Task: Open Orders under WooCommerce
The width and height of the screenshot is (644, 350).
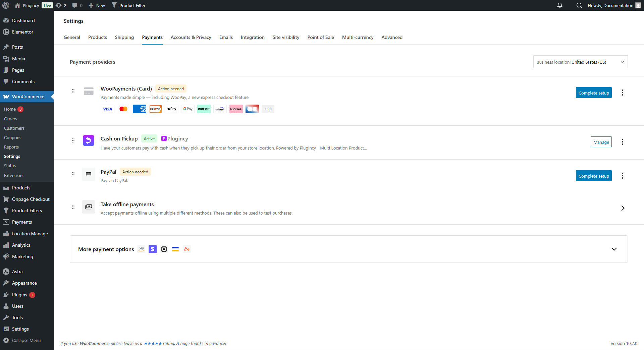Action: coord(10,119)
